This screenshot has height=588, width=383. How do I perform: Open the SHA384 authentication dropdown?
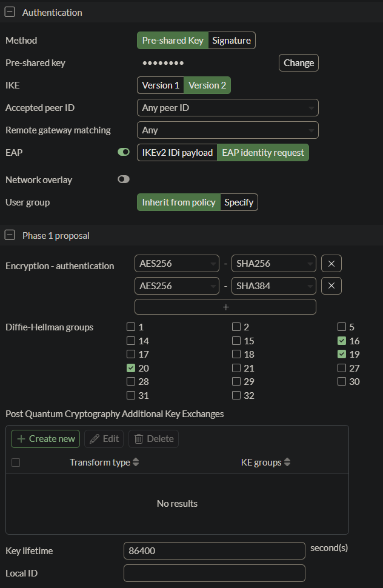coord(274,286)
